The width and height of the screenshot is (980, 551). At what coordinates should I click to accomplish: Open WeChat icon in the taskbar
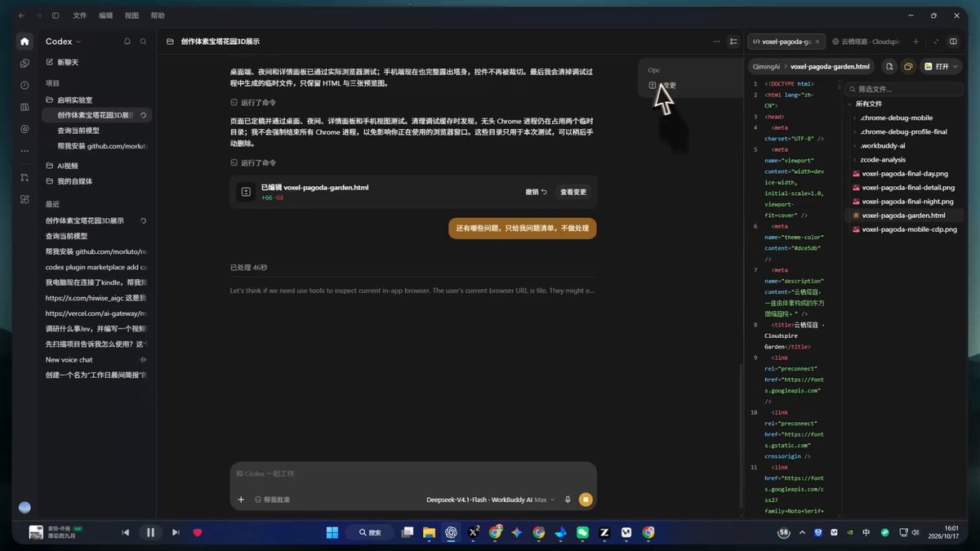coord(582,532)
